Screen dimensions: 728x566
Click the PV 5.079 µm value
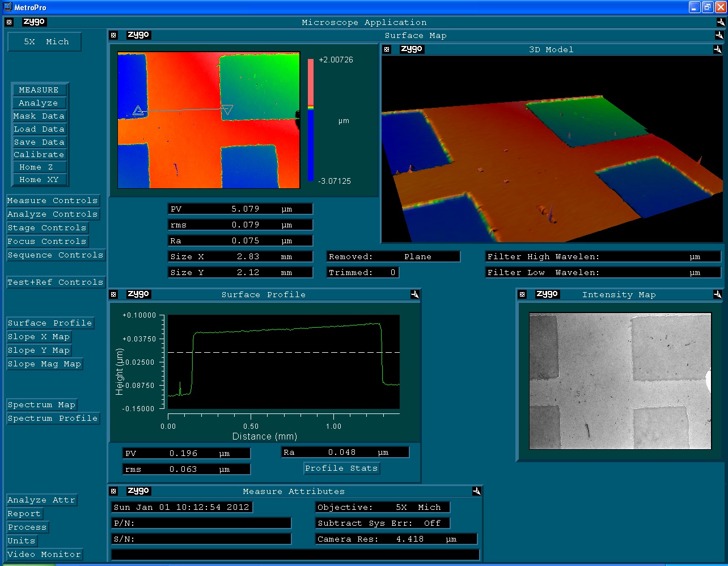tap(240, 209)
